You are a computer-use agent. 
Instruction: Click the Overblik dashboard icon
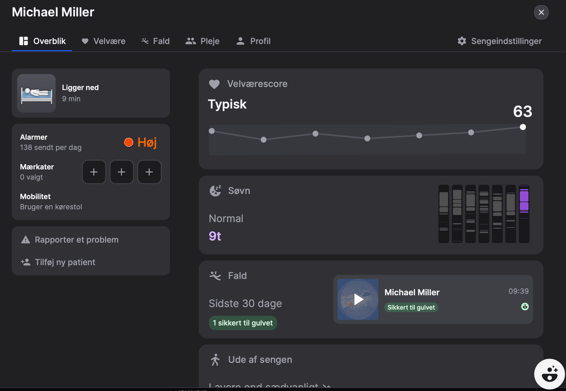(23, 41)
